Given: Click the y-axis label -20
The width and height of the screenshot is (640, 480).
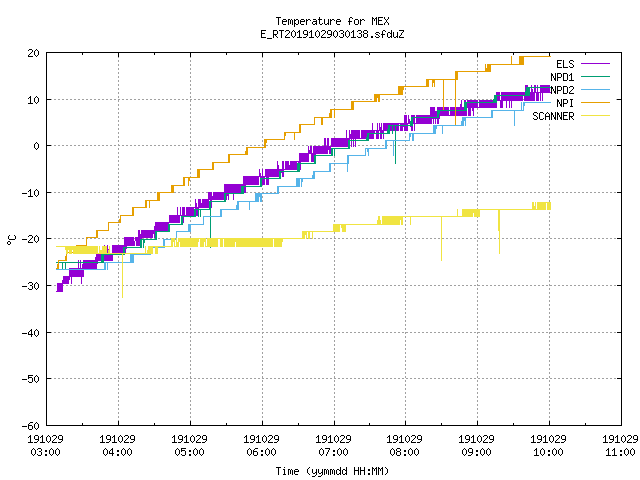Looking at the screenshot, I should 31,239.
